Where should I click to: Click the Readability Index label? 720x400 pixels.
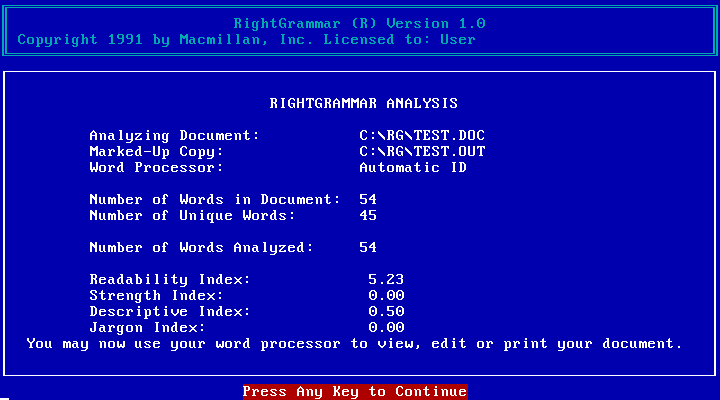(170, 280)
